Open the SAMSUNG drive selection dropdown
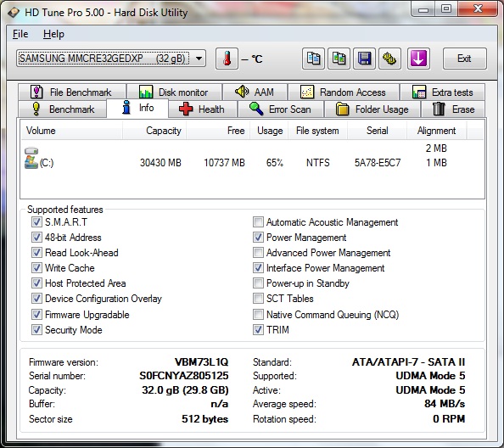 coord(111,59)
